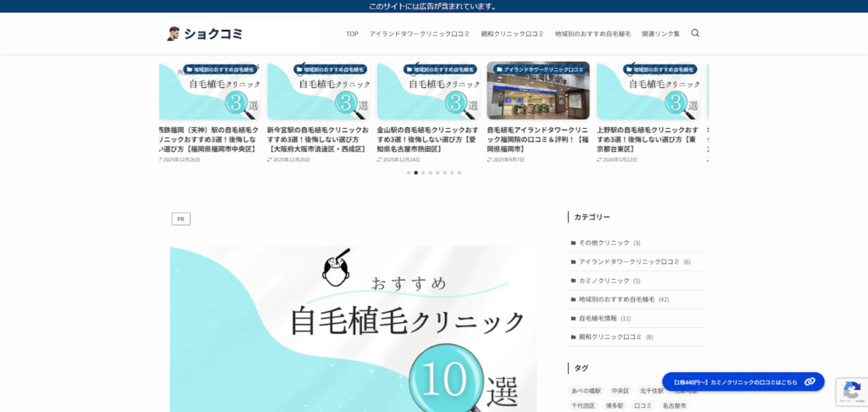Open the 金山駅 clinic article title
The image size is (868, 412).
(x=427, y=140)
